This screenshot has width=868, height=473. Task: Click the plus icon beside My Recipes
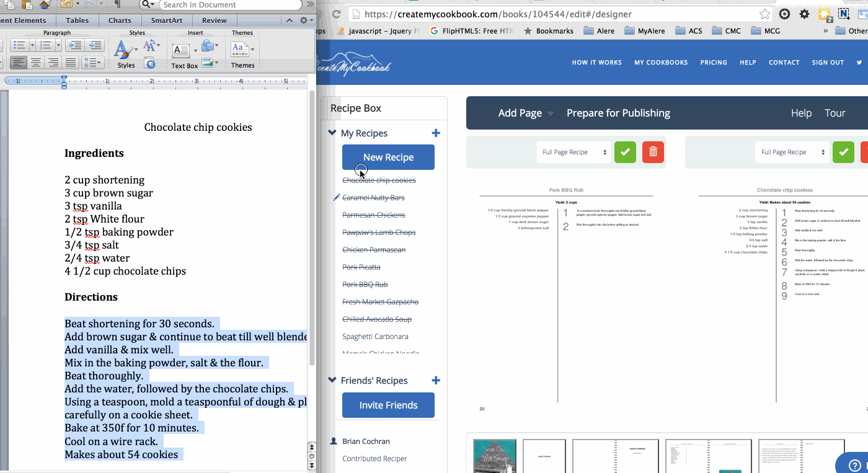click(x=436, y=133)
